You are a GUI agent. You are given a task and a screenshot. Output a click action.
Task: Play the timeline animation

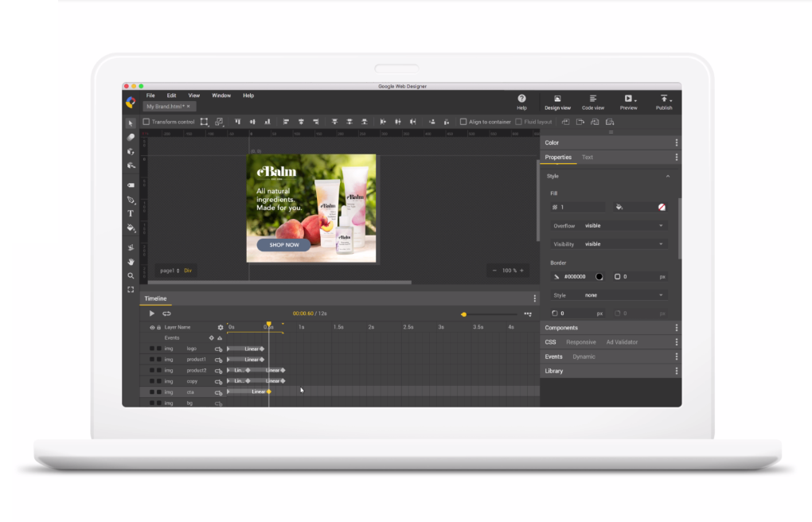[152, 314]
